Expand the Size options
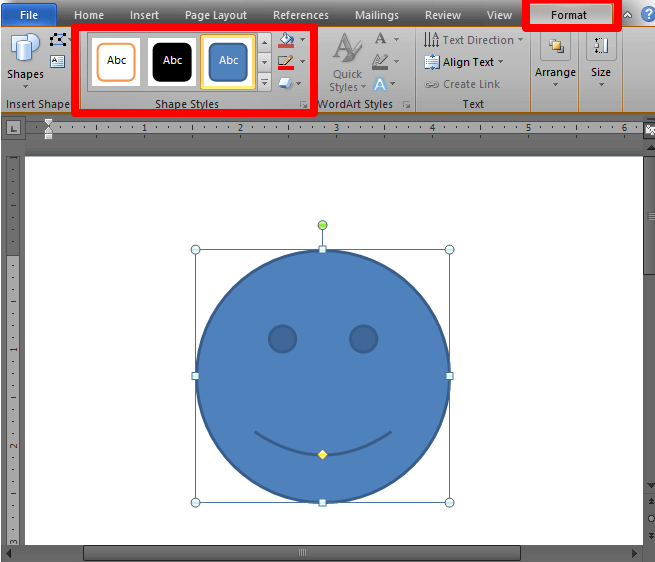655x562 pixels. [600, 60]
